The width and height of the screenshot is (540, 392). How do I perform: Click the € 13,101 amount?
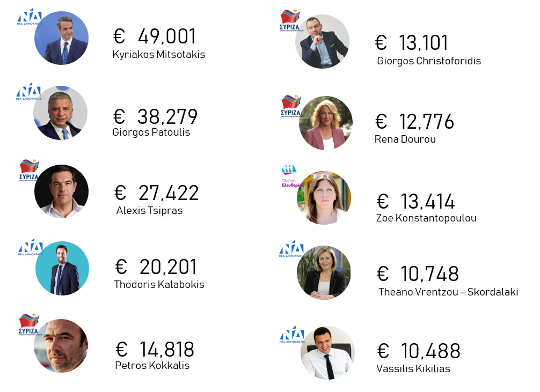(x=411, y=43)
